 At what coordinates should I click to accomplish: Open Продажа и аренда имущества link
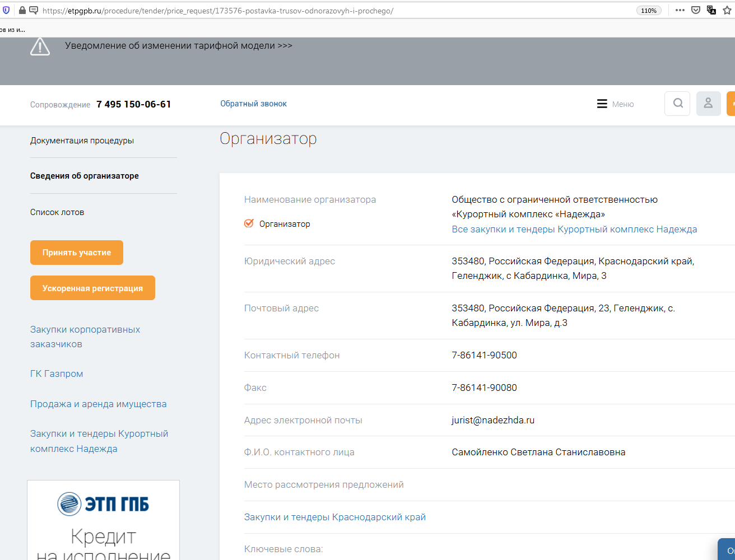(99, 404)
